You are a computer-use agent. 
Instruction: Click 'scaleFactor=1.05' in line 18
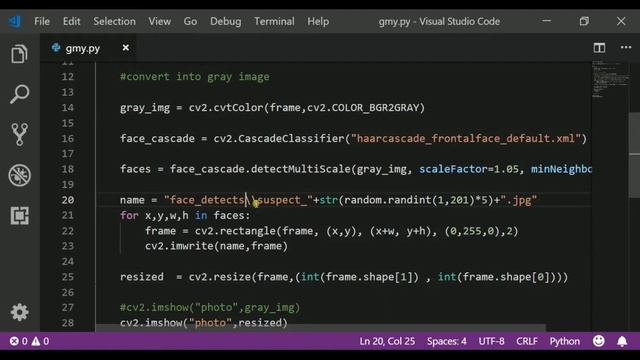[469, 169]
